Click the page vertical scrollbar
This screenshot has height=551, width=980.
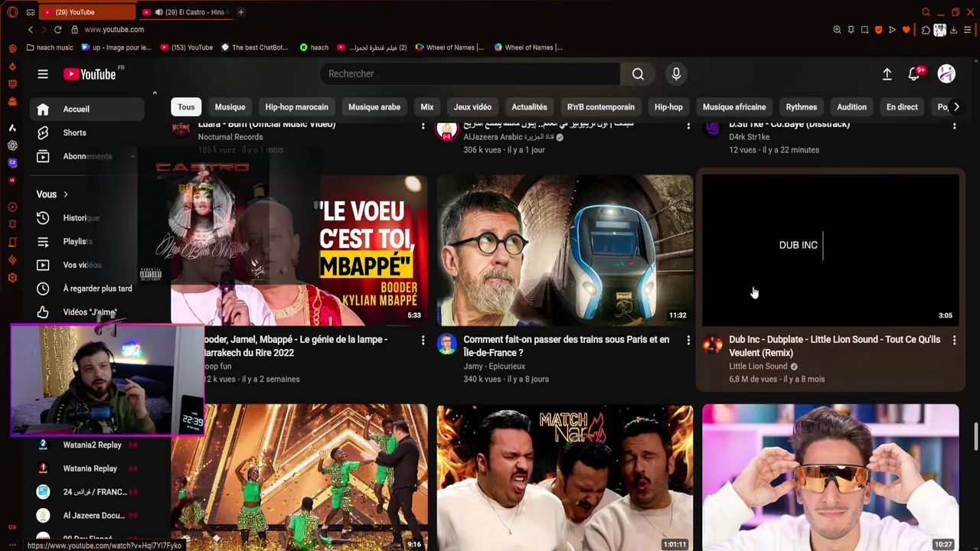click(975, 437)
